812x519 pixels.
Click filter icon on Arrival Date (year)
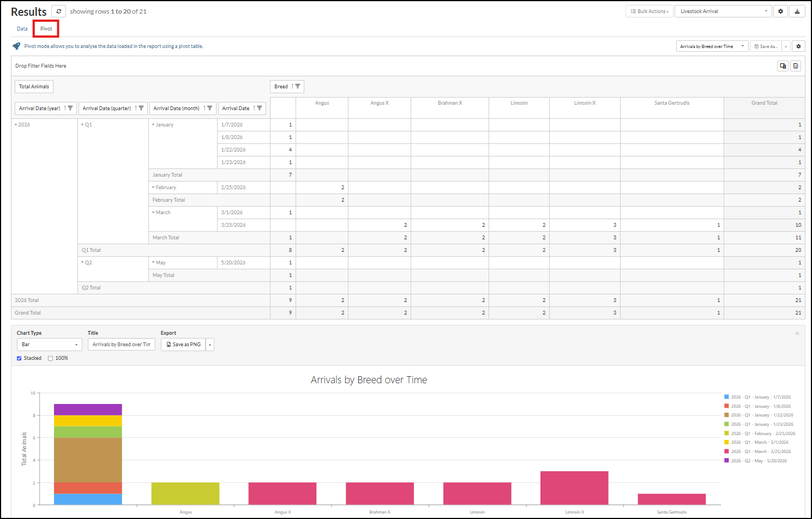[70, 108]
